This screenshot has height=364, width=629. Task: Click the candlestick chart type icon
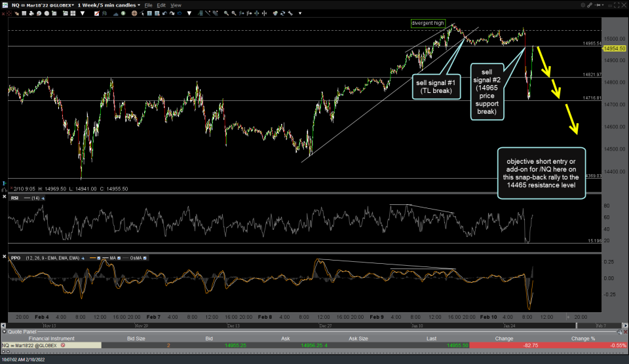click(104, 13)
